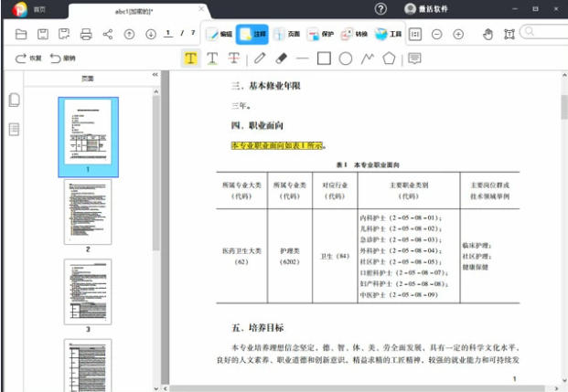This screenshot has height=392, width=568.
Task: Go to next page with down arrow
Action: coord(151,35)
